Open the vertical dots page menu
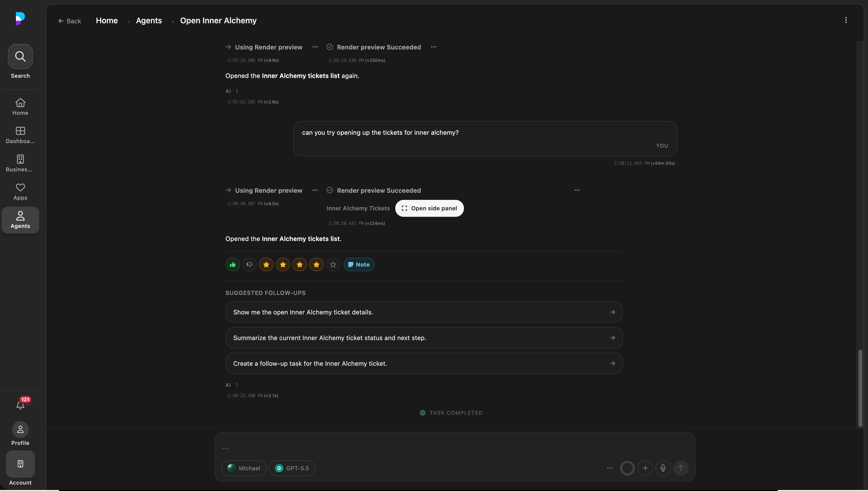 click(x=845, y=20)
